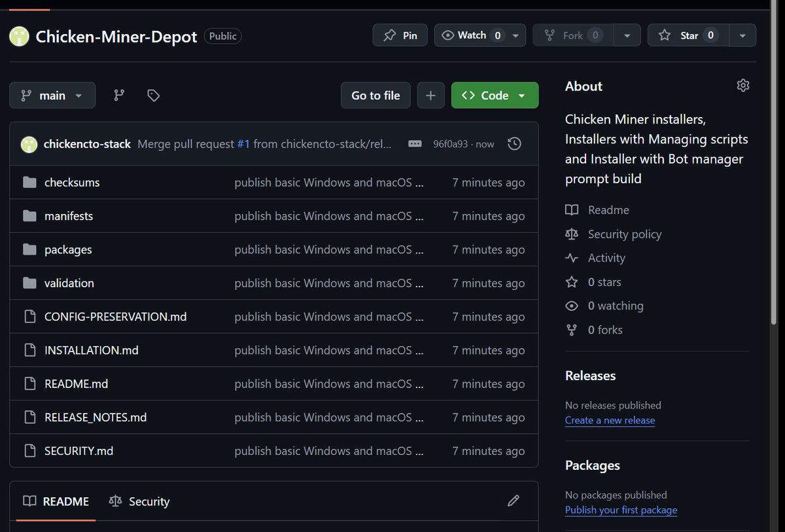The image size is (785, 532).
Task: Open the validation folder
Action: pyautogui.click(x=69, y=283)
